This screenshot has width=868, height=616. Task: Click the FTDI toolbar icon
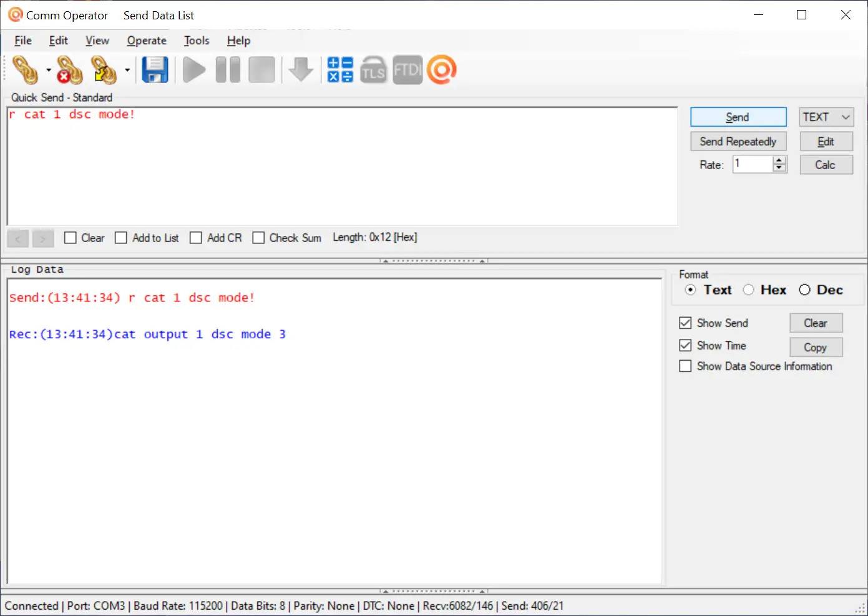(407, 70)
